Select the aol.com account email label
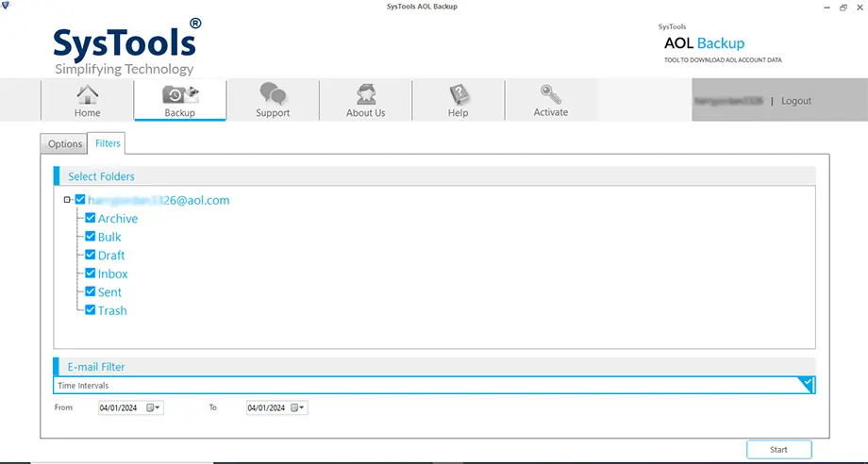 [x=159, y=200]
